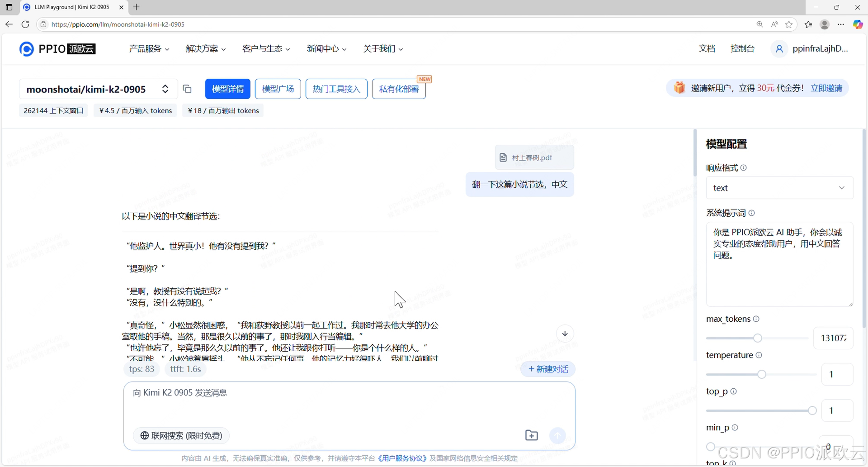Click the info icon beside 系统提示词
The height and width of the screenshot is (467, 868).
coord(752,213)
